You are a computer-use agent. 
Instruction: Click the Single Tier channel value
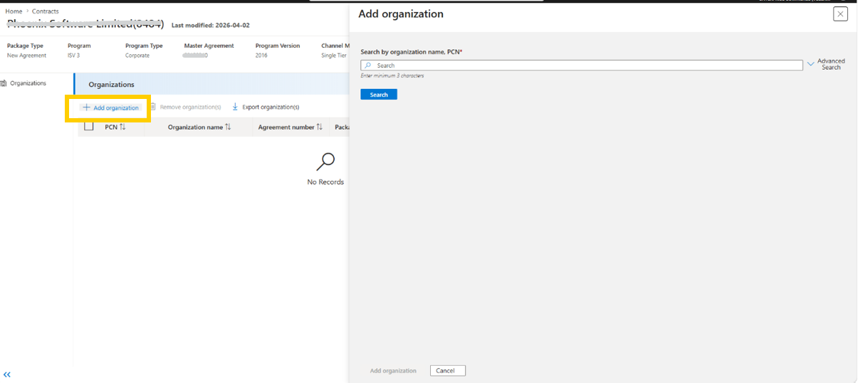click(334, 56)
